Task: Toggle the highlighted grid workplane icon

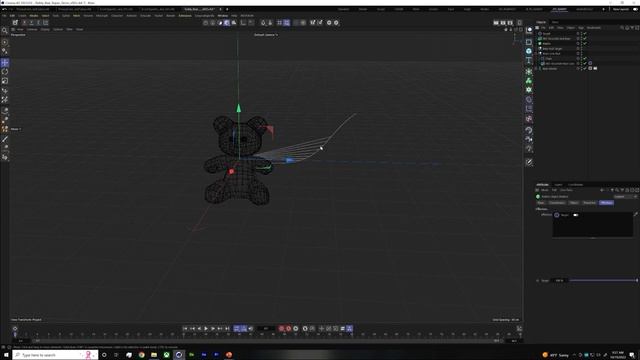Action: 287,23
